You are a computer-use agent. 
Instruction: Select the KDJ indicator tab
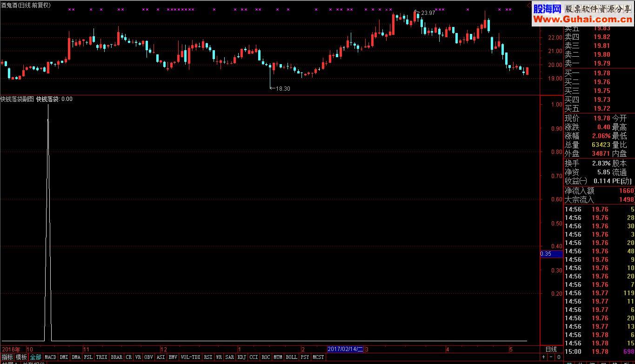pyautogui.click(x=242, y=357)
